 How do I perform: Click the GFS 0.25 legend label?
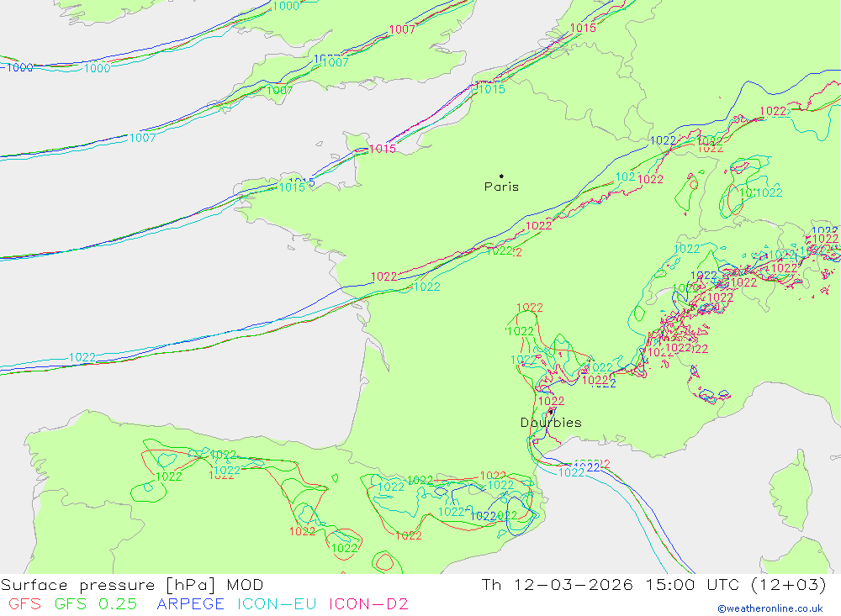point(96,603)
